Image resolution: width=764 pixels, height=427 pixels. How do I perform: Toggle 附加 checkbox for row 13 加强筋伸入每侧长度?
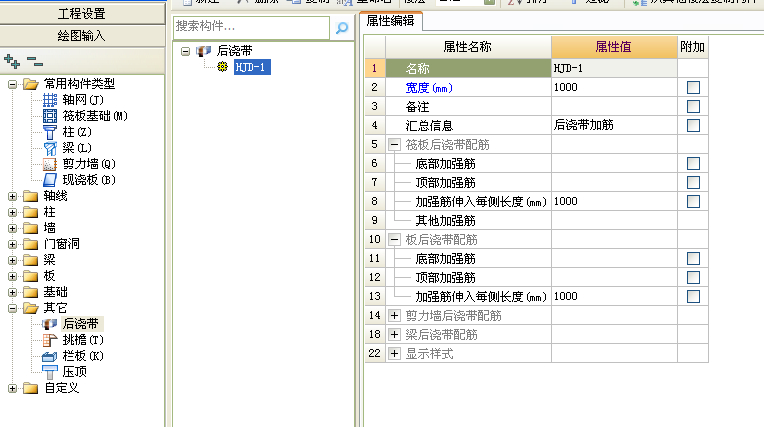click(x=693, y=296)
